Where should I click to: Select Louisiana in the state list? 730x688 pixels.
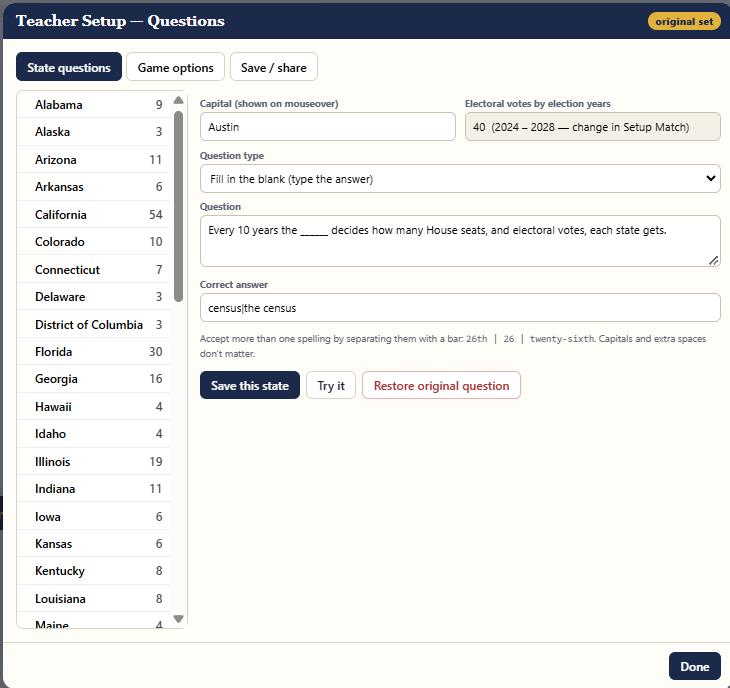[94, 598]
